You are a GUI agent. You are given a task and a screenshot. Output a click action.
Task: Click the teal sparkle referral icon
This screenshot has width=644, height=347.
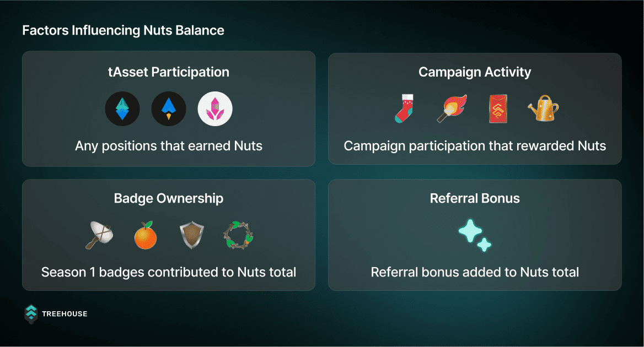click(475, 235)
